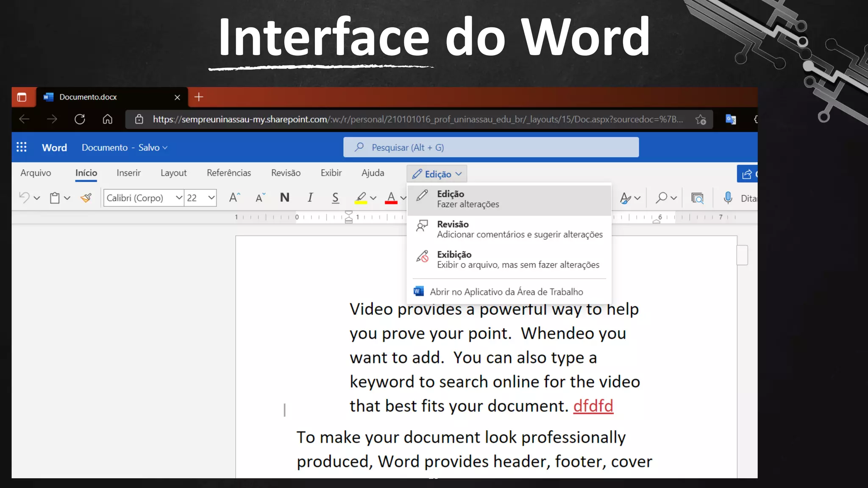Toggle underline S formatting

point(335,198)
